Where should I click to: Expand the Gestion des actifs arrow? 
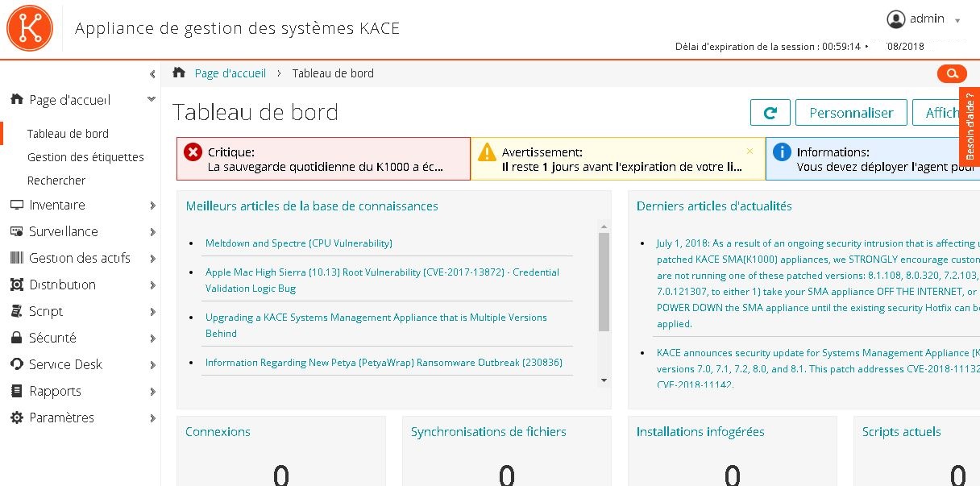152,259
